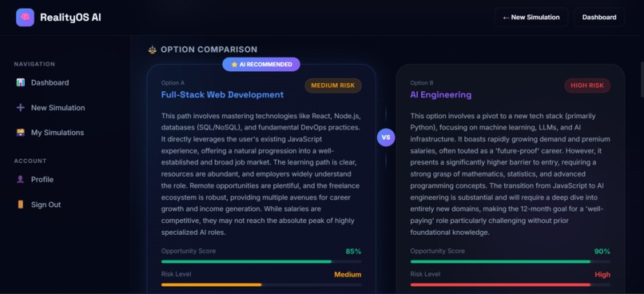Click the Full-Stack Web Development heading

pos(222,95)
